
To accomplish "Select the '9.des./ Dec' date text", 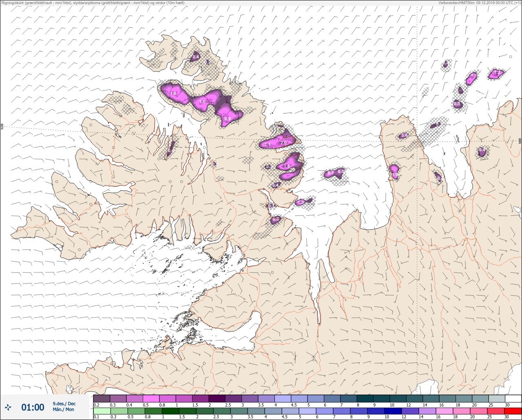I will pos(64,403).
